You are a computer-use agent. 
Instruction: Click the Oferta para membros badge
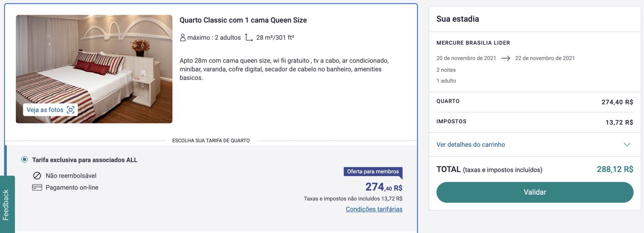[373, 172]
